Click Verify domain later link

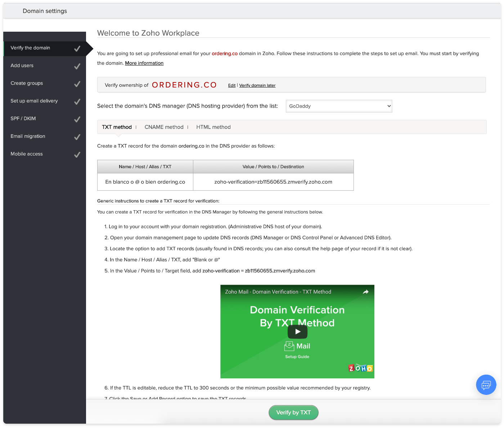(257, 85)
